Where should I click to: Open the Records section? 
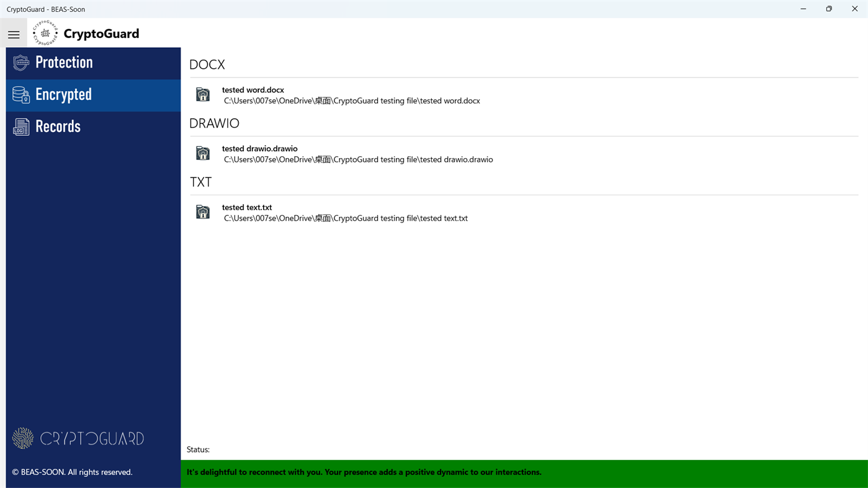coord(58,126)
